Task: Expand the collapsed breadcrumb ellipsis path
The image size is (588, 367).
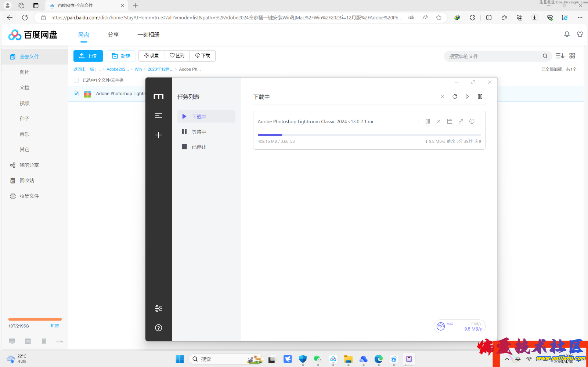Action: 99,69
